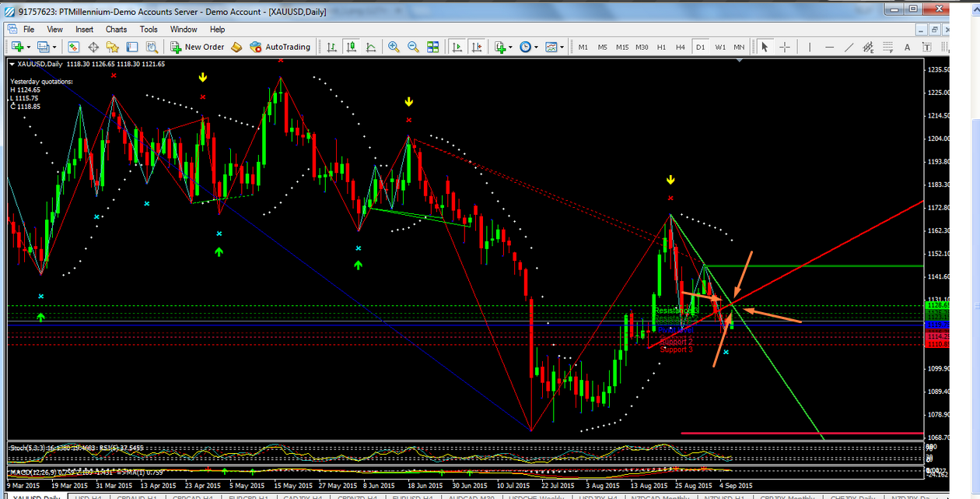Toggle Chart Shift from right border
This screenshot has width=980, height=499.
pos(476,47)
